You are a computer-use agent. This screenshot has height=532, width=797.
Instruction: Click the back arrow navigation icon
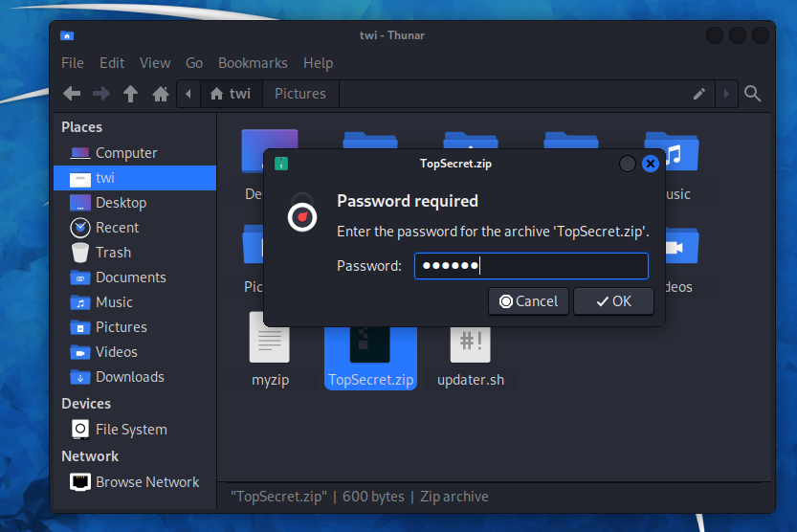pos(72,94)
